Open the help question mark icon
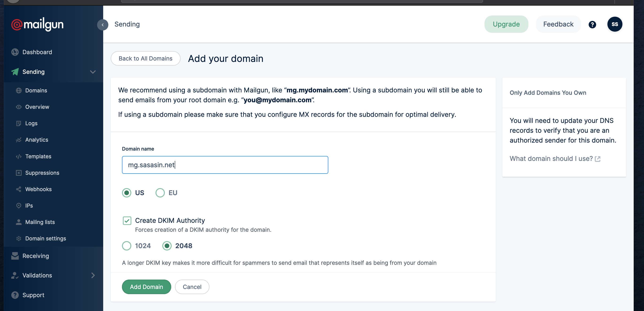This screenshot has height=311, width=644. point(592,24)
